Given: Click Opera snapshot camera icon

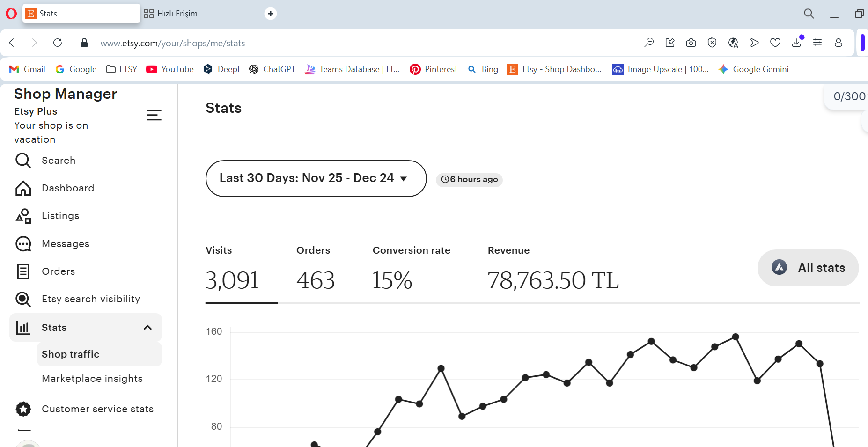Looking at the screenshot, I should point(691,43).
